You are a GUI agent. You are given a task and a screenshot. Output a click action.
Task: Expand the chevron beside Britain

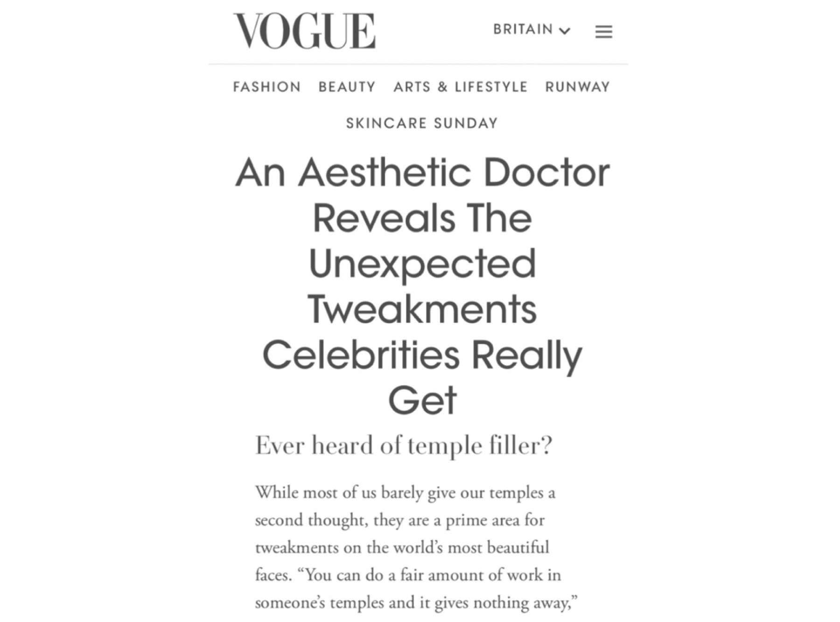point(565,31)
